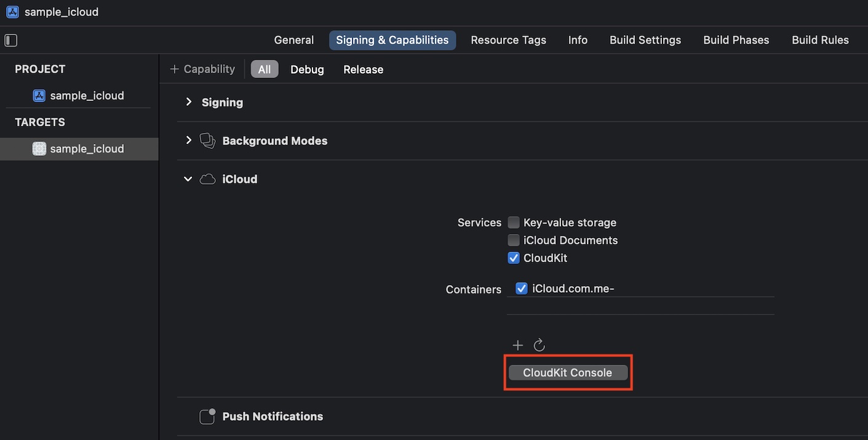Screen dimensions: 868x440
Task: Click the sample_icloud title at top
Action: (62, 12)
